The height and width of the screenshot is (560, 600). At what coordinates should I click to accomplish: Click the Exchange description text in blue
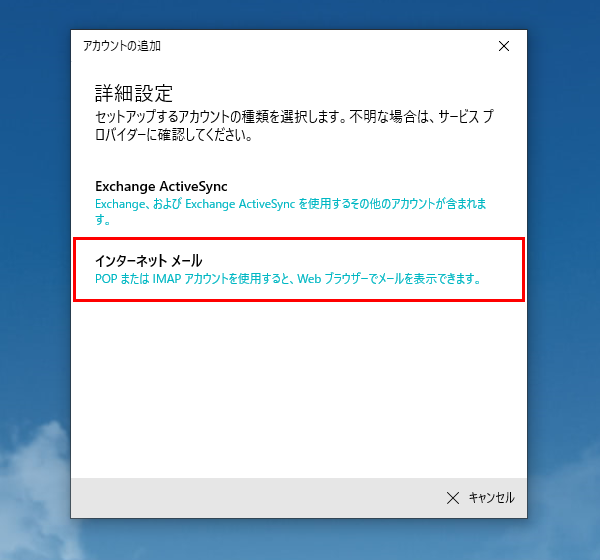click(291, 211)
